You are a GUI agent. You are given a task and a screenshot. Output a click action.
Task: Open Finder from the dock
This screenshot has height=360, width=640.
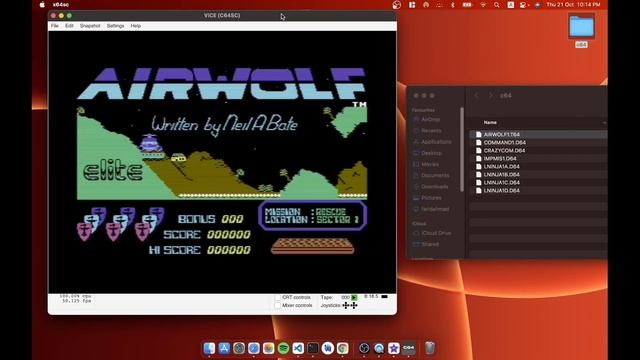[209, 348]
